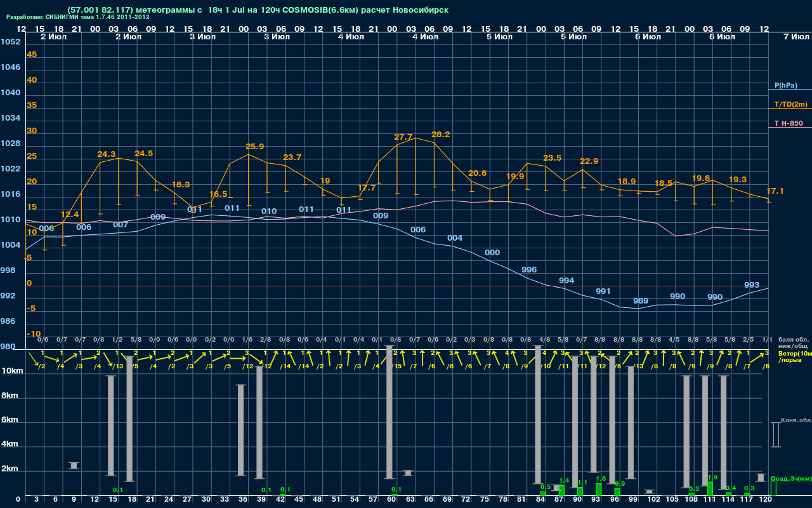812x508 pixels.
Task: Click the COSMOSIB meteogram title text
Action: point(257,10)
